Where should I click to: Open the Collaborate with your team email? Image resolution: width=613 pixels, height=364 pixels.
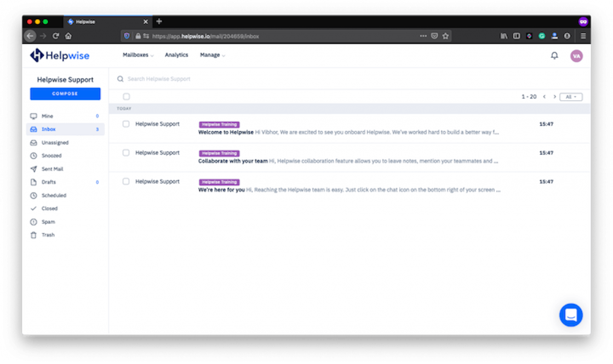pyautogui.click(x=349, y=157)
